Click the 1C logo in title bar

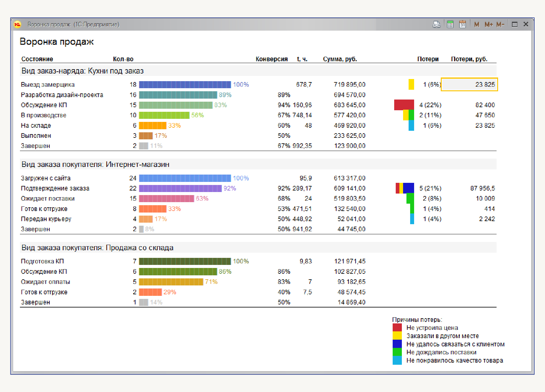17,24
